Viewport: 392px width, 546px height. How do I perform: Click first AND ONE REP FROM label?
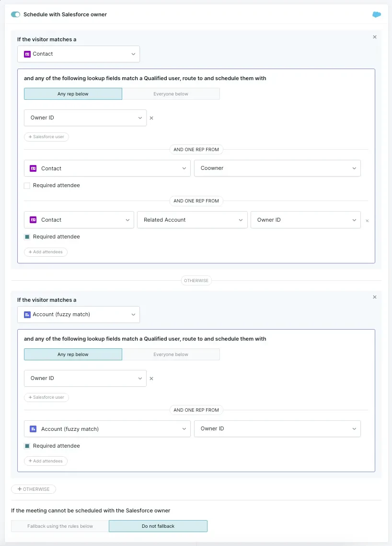click(x=196, y=149)
